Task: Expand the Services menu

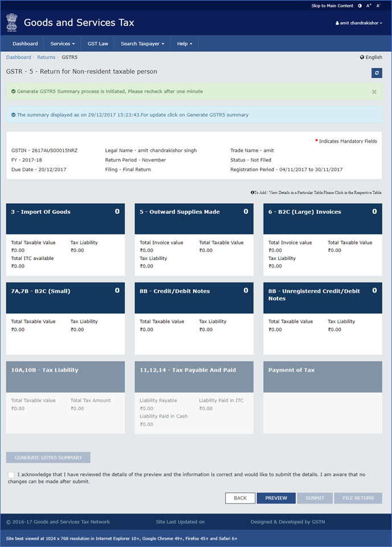Action: pos(62,43)
